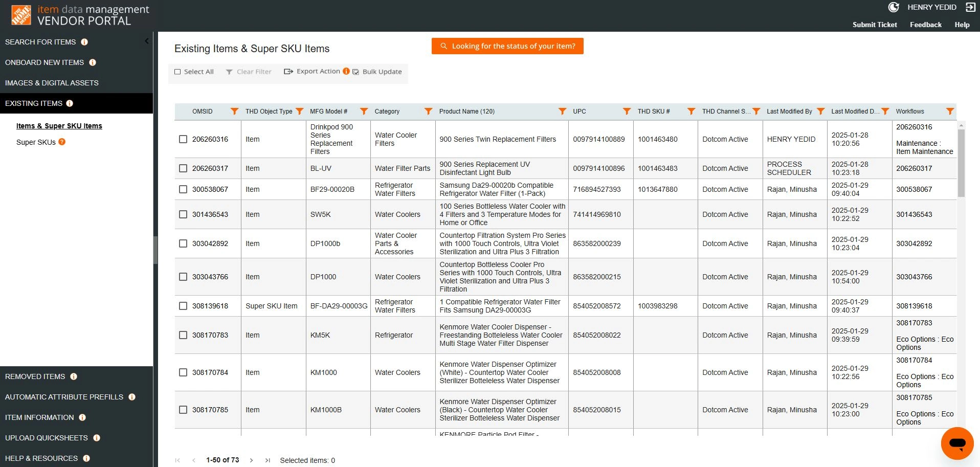The image size is (980, 467).
Task: Filter the Category column
Action: coord(429,112)
